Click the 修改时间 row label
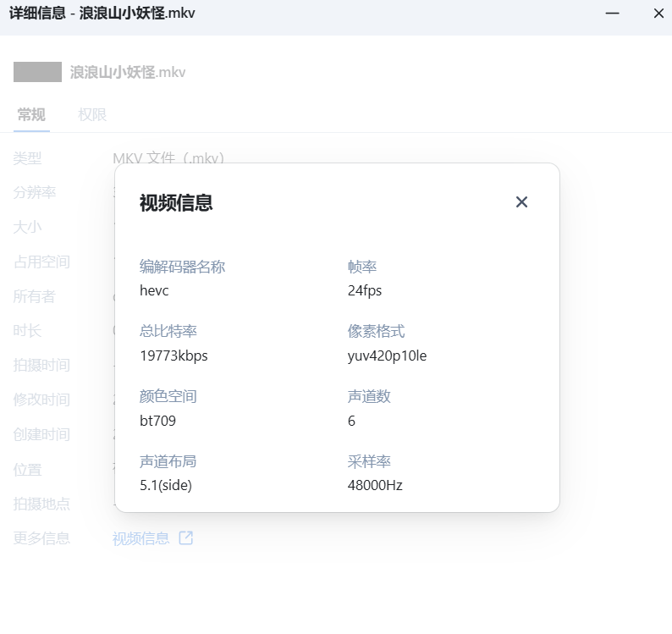The height and width of the screenshot is (634, 672). tap(41, 400)
